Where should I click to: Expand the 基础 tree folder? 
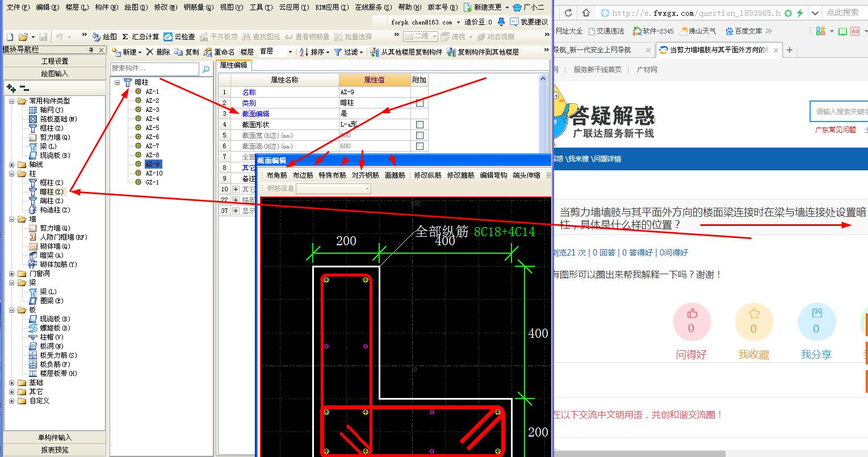pos(12,383)
